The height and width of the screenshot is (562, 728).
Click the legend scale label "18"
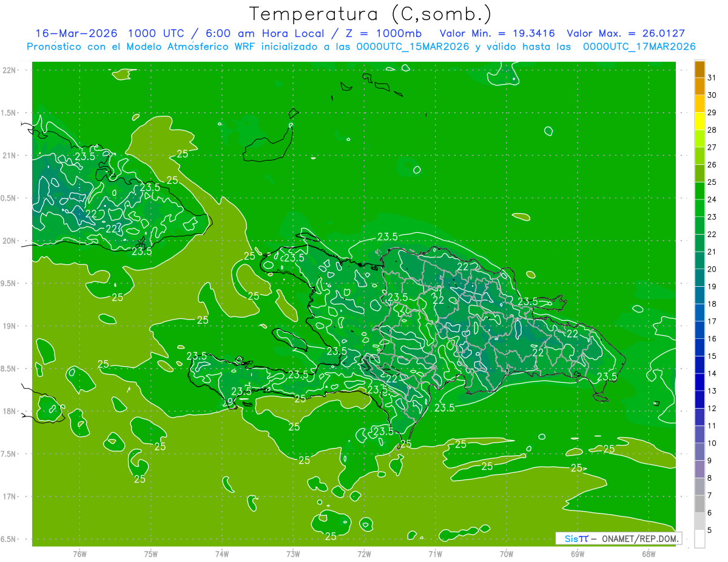point(712,304)
